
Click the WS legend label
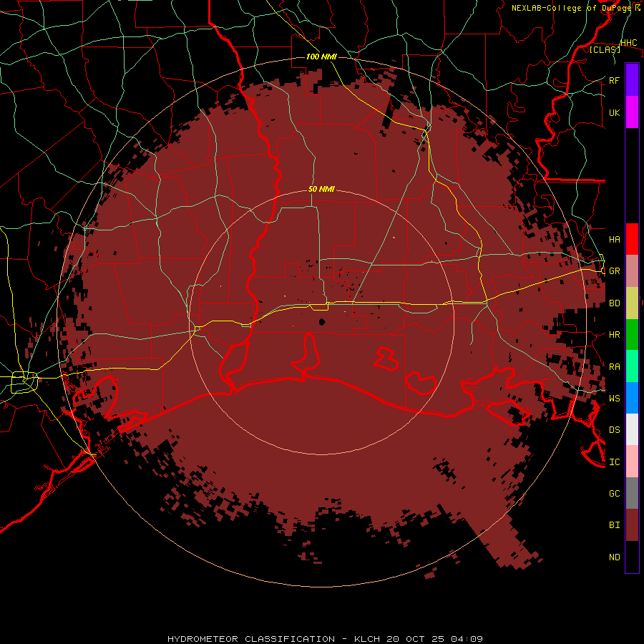coord(614,398)
